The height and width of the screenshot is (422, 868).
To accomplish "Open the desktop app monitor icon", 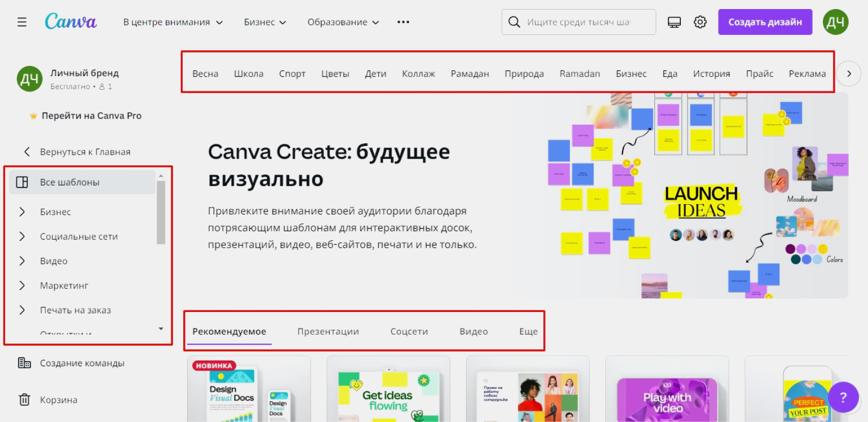I will click(674, 22).
